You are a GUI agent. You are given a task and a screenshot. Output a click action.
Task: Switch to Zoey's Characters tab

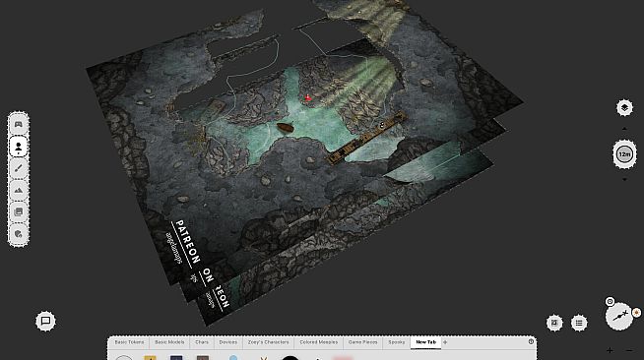coord(268,342)
